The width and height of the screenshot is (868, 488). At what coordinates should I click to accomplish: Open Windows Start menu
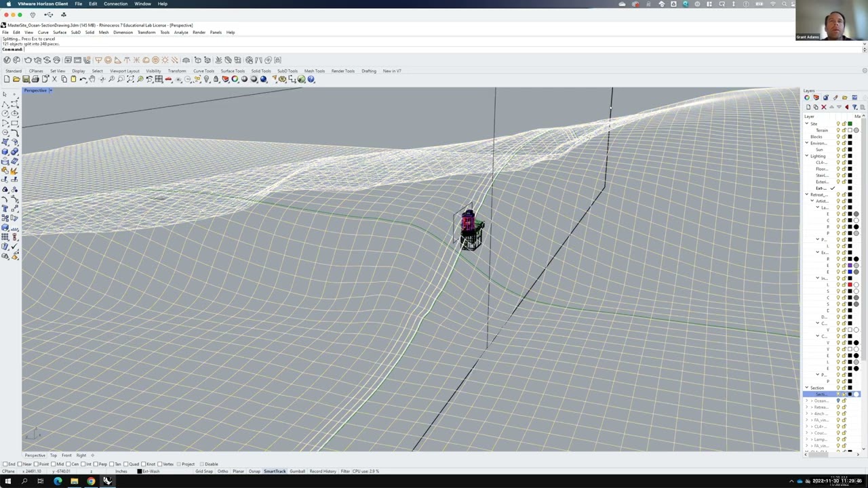coord(8,481)
